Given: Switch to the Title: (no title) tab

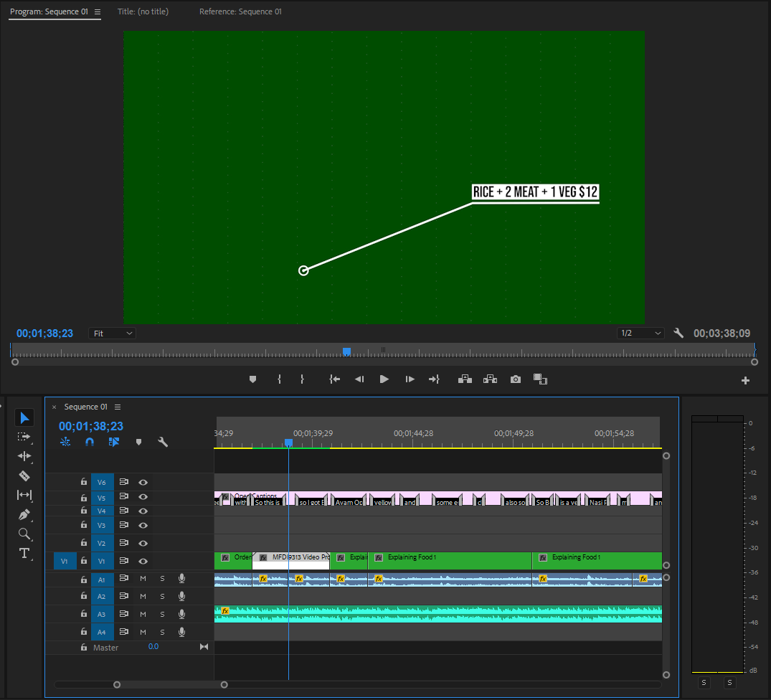Looking at the screenshot, I should 143,11.
